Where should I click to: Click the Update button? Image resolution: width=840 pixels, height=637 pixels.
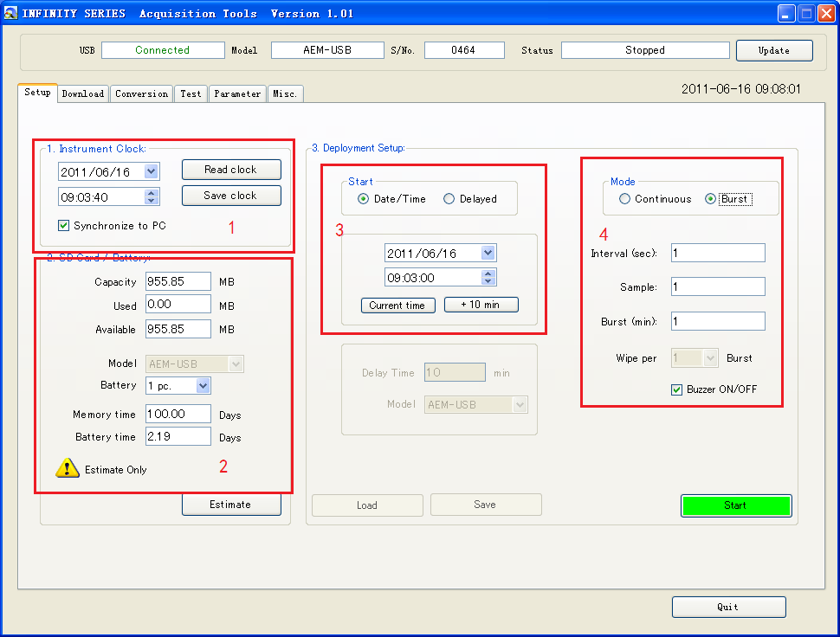coord(773,50)
